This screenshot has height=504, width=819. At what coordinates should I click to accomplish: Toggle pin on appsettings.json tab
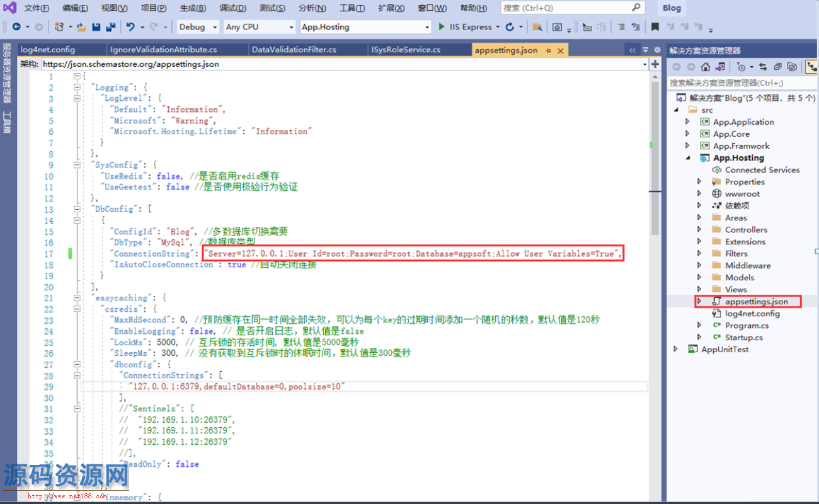[x=548, y=50]
